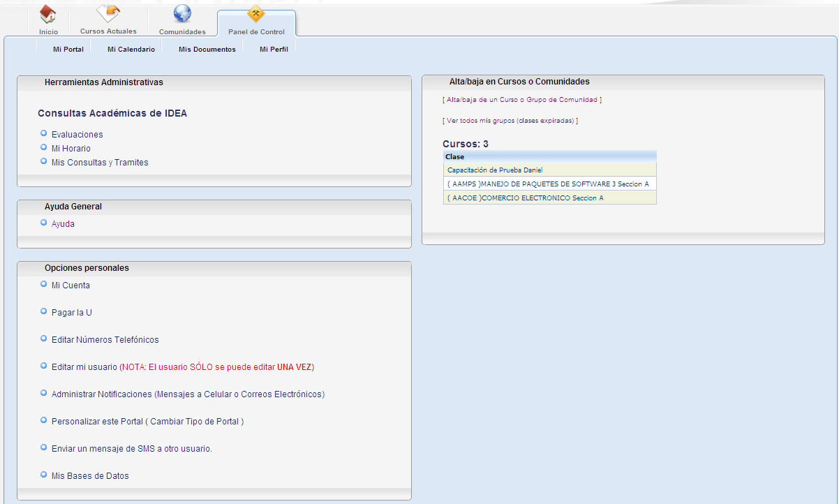This screenshot has height=504, width=839.
Task: Open the Ayuda help link
Action: (x=63, y=224)
